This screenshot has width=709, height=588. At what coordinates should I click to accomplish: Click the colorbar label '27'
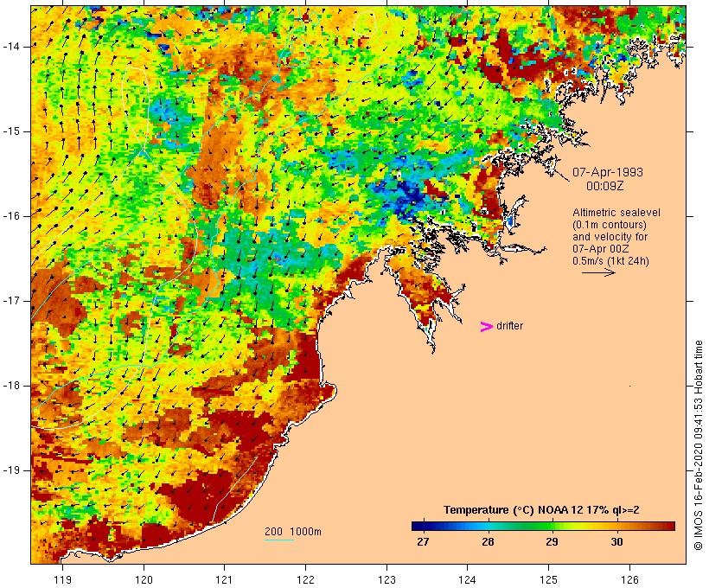pyautogui.click(x=423, y=541)
